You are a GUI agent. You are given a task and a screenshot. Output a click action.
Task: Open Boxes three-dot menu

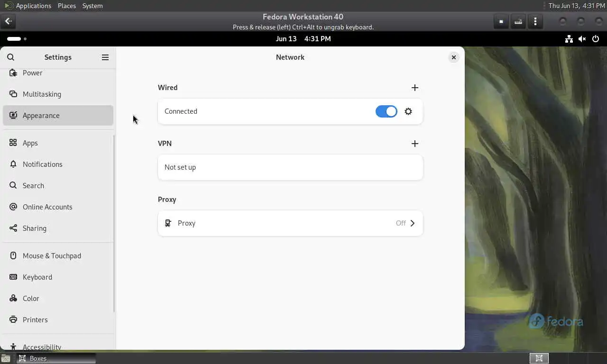coord(535,21)
